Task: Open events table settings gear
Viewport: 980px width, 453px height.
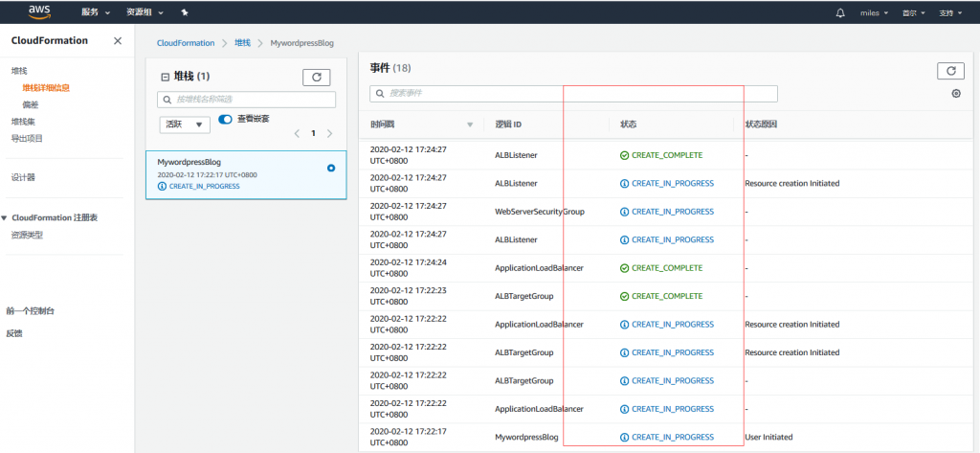Action: [x=956, y=94]
